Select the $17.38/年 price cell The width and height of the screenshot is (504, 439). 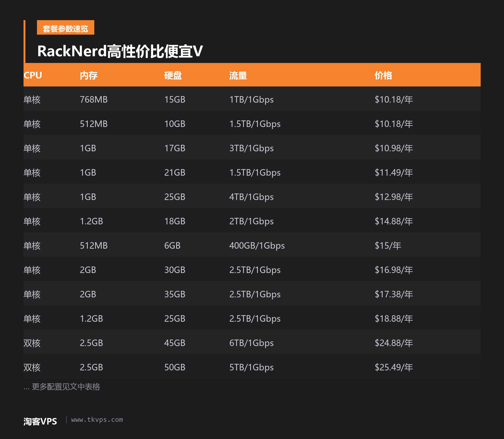pyautogui.click(x=394, y=294)
